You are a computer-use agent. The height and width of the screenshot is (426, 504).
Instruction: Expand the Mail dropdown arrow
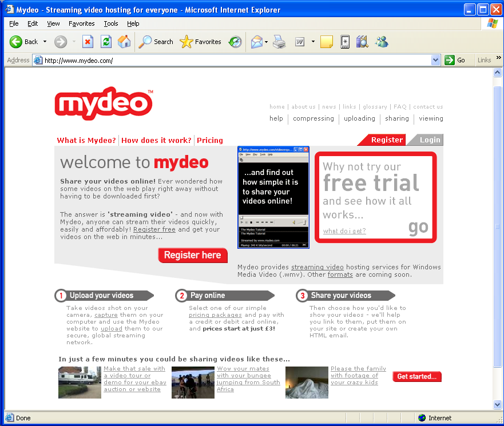(x=266, y=42)
